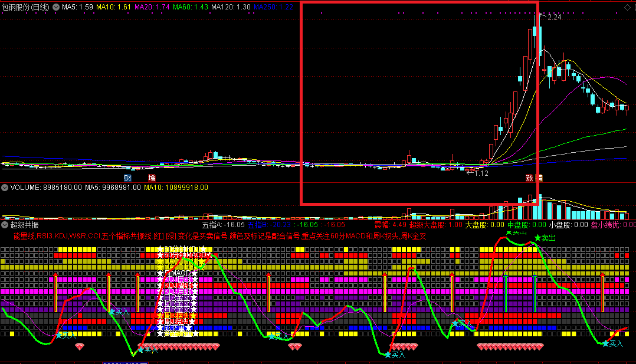
Task: Click volume MA10: 10899918.00 label
Action: tap(176, 188)
